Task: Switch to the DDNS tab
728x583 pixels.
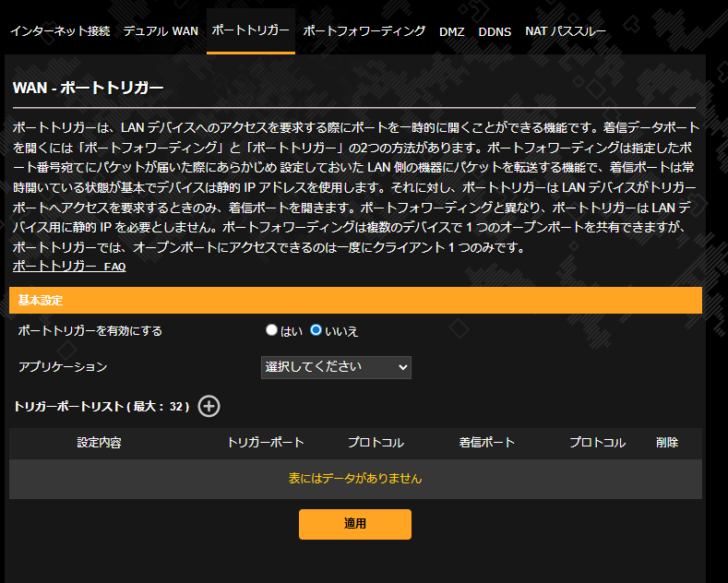Action: 495,31
